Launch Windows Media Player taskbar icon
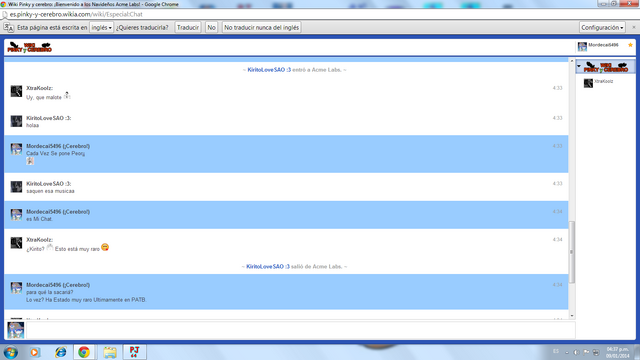This screenshot has width=640, height=360. pos(35,352)
